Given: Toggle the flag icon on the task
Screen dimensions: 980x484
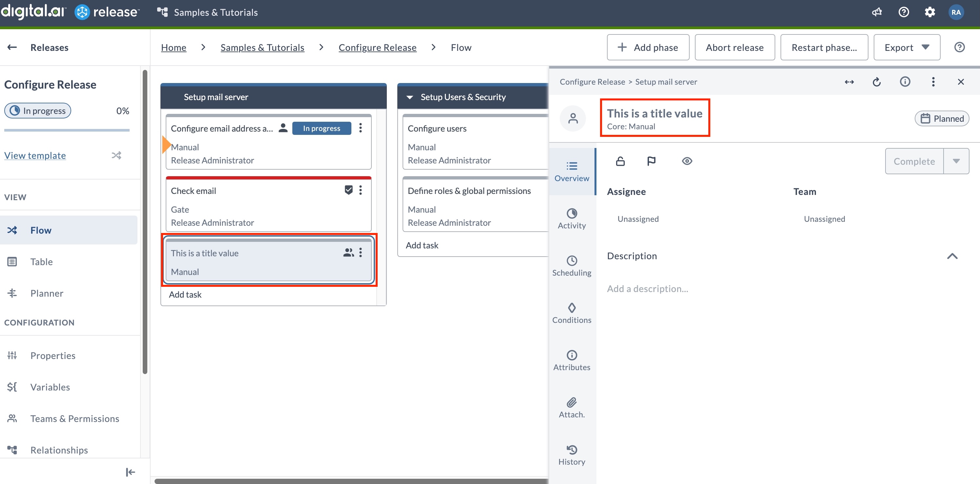Looking at the screenshot, I should pos(651,161).
